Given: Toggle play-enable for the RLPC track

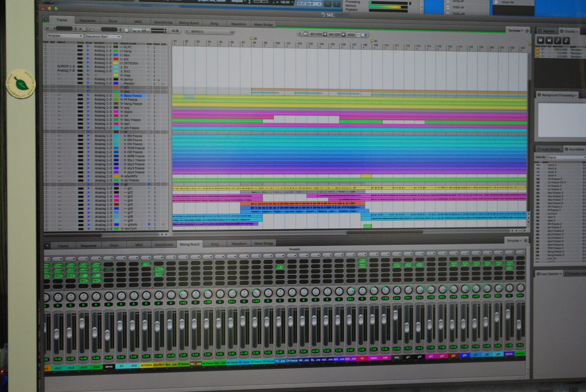Looking at the screenshot, I should point(88,46).
